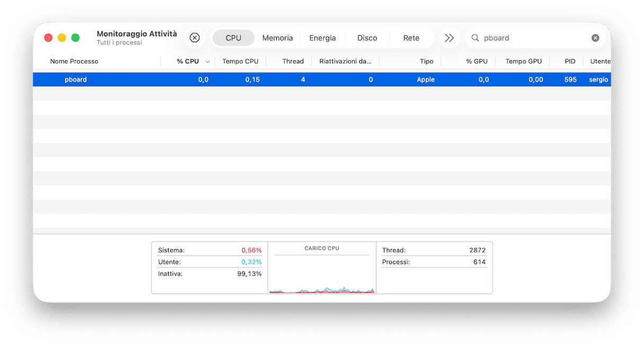Click the CARICO CPU load graph
The image size is (644, 346).
point(322,272)
